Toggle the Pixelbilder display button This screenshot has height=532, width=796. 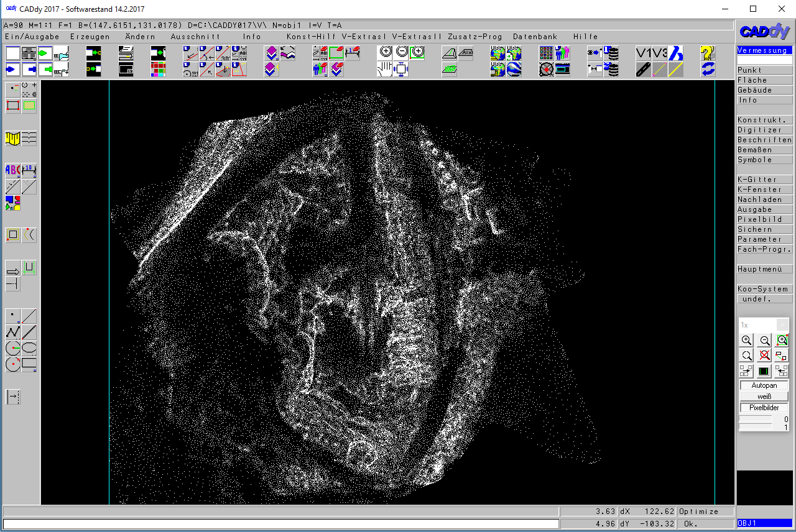coord(764,408)
